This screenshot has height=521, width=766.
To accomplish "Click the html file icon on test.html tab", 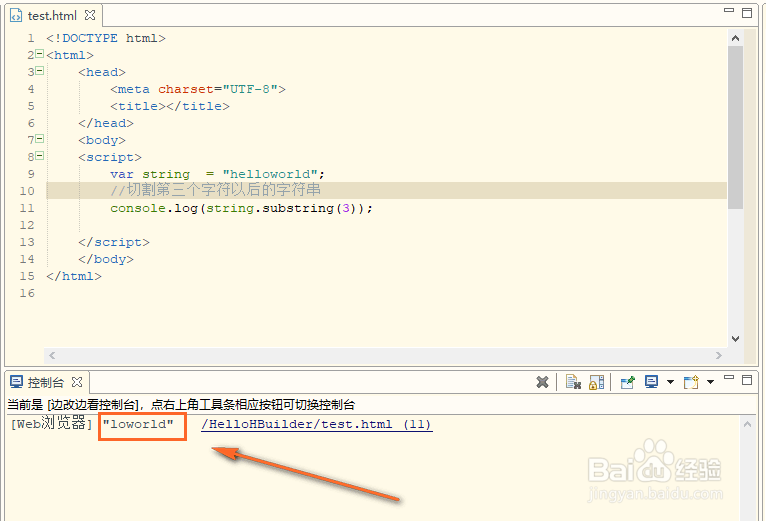I will pyautogui.click(x=16, y=16).
